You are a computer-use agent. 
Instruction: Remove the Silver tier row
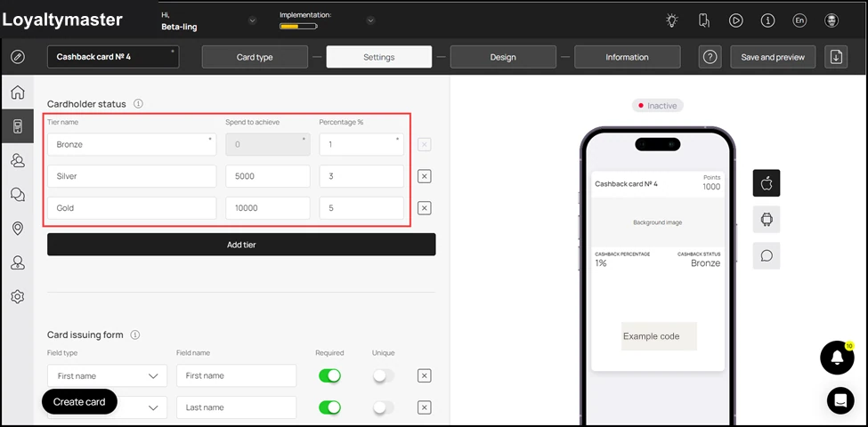424,176
